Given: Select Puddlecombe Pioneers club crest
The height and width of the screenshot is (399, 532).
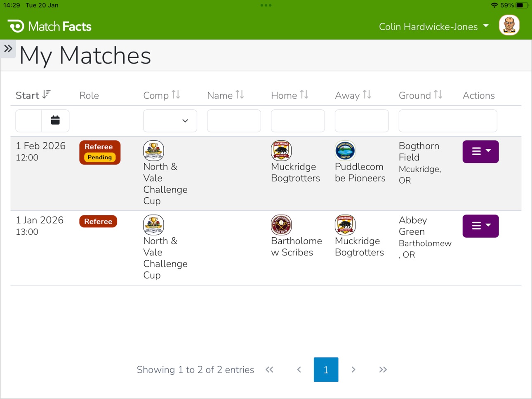Looking at the screenshot, I should [x=345, y=150].
